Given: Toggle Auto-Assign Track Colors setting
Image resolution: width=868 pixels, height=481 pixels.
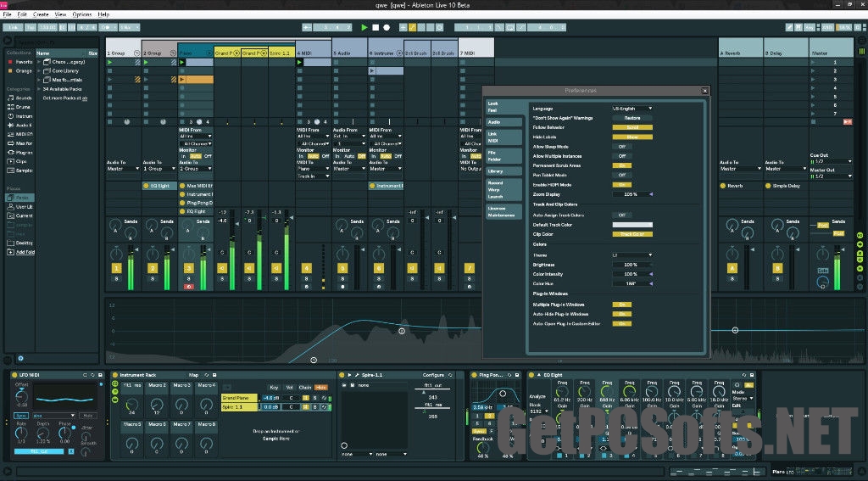Looking at the screenshot, I should (x=621, y=215).
